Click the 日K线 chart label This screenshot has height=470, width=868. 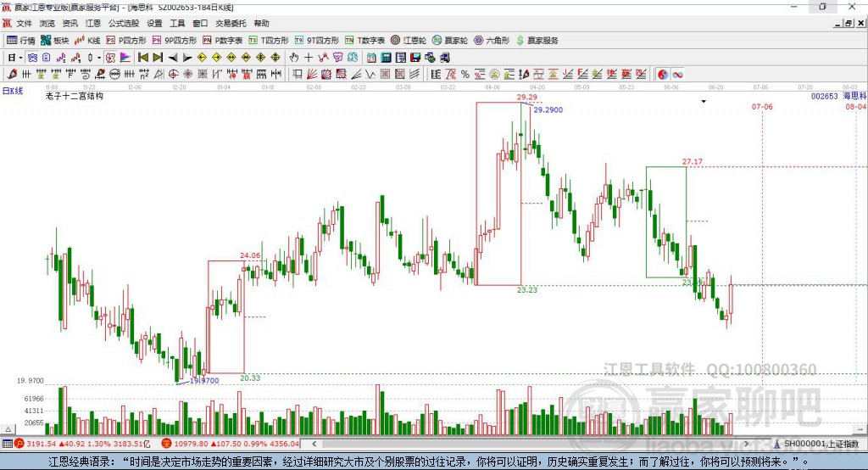point(13,91)
